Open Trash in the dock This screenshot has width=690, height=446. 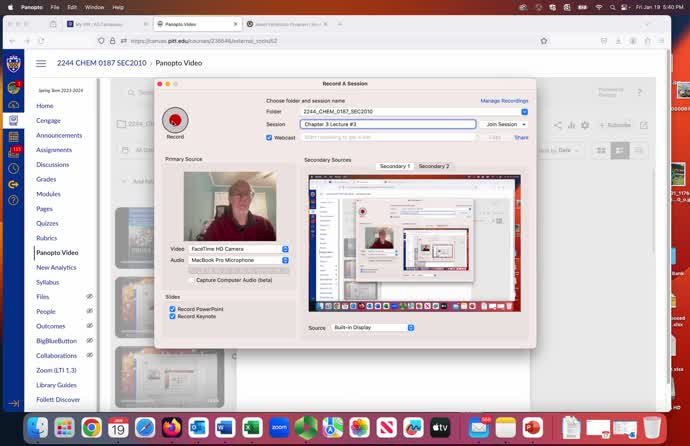652,428
